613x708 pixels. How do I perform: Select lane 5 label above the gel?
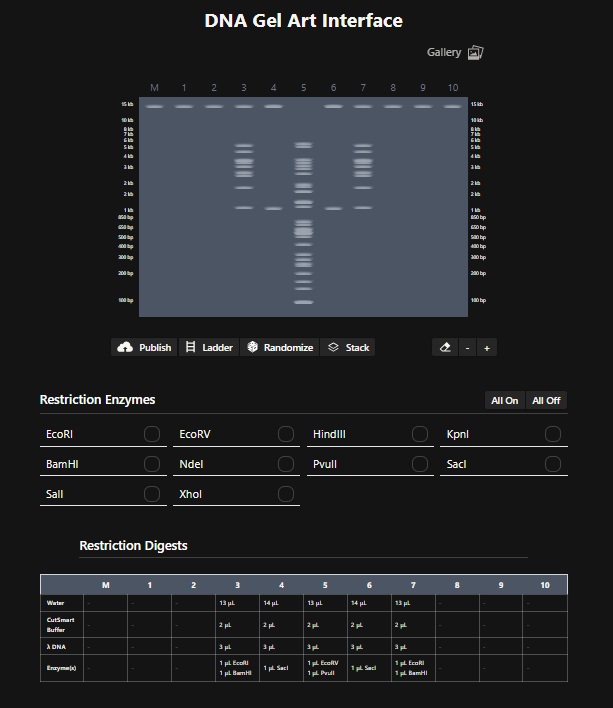(304, 88)
